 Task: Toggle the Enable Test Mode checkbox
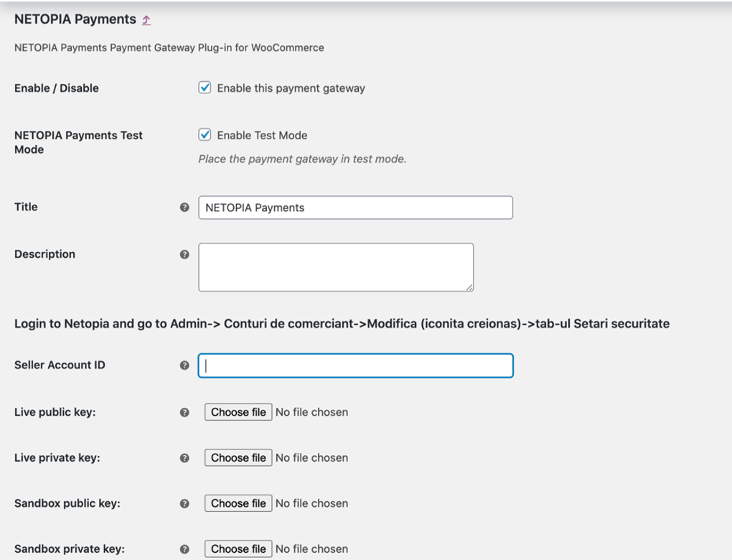pos(205,135)
